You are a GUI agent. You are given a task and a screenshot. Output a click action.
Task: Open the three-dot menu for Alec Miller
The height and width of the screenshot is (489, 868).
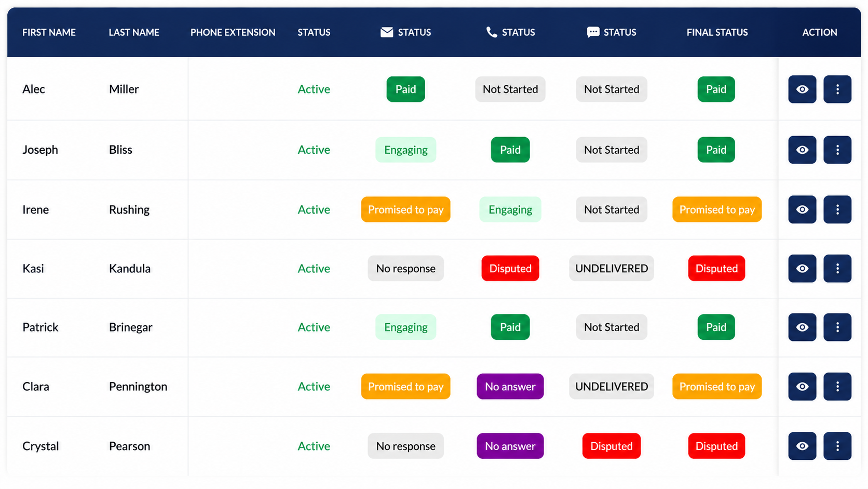tap(837, 89)
